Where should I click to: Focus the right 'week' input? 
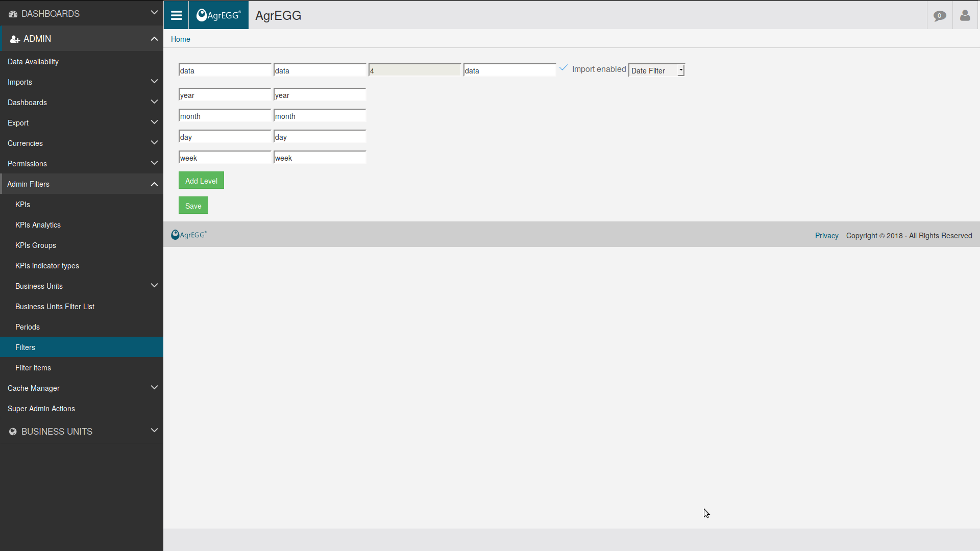click(320, 158)
